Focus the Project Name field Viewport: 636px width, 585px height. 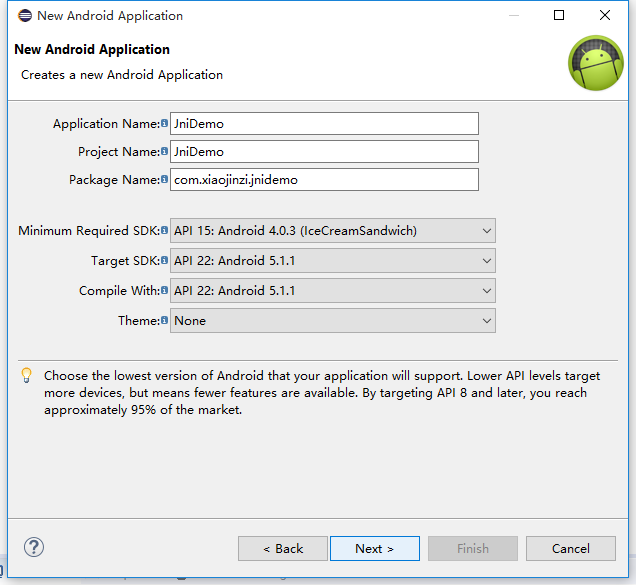pos(324,151)
